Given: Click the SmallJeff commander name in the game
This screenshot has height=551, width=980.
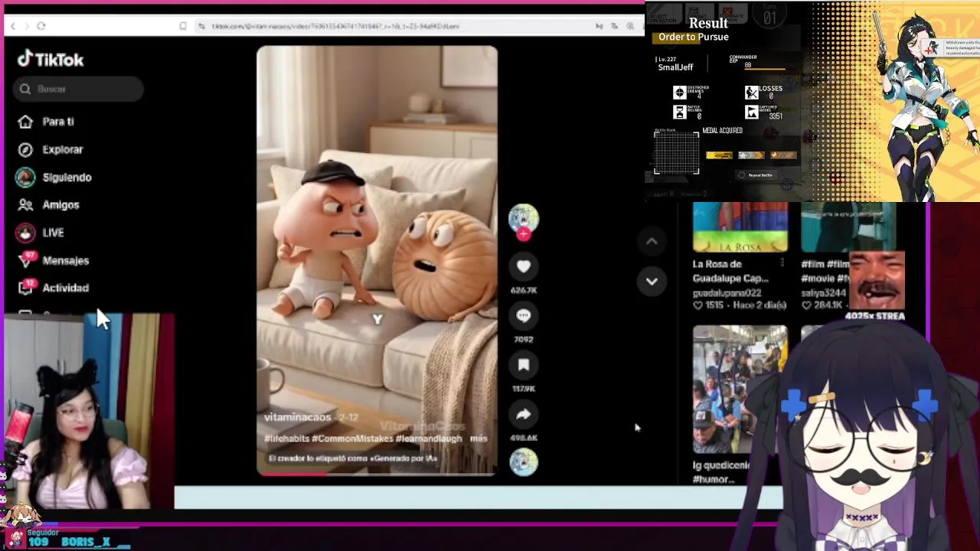Looking at the screenshot, I should pyautogui.click(x=675, y=67).
